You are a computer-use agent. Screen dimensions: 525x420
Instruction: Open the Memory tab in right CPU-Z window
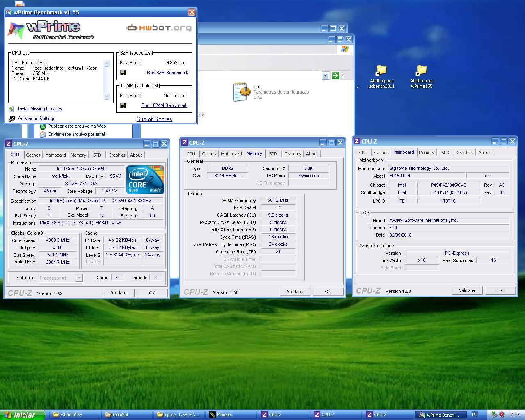pyautogui.click(x=426, y=153)
